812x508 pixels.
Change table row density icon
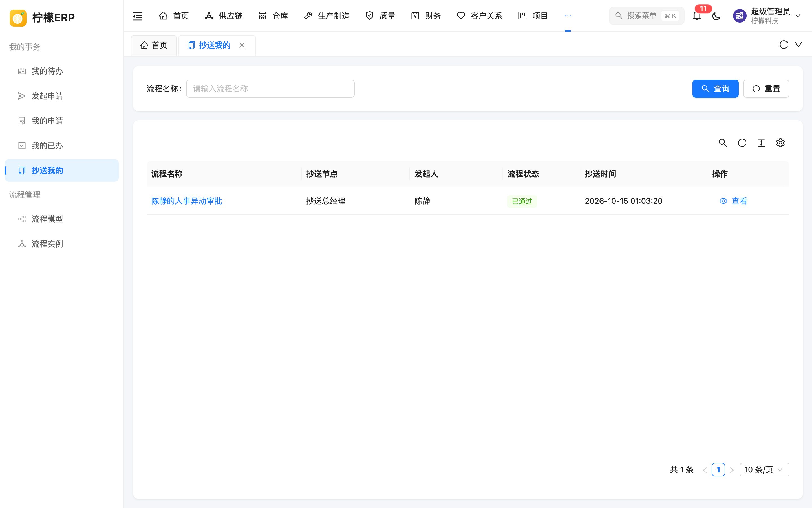761,143
